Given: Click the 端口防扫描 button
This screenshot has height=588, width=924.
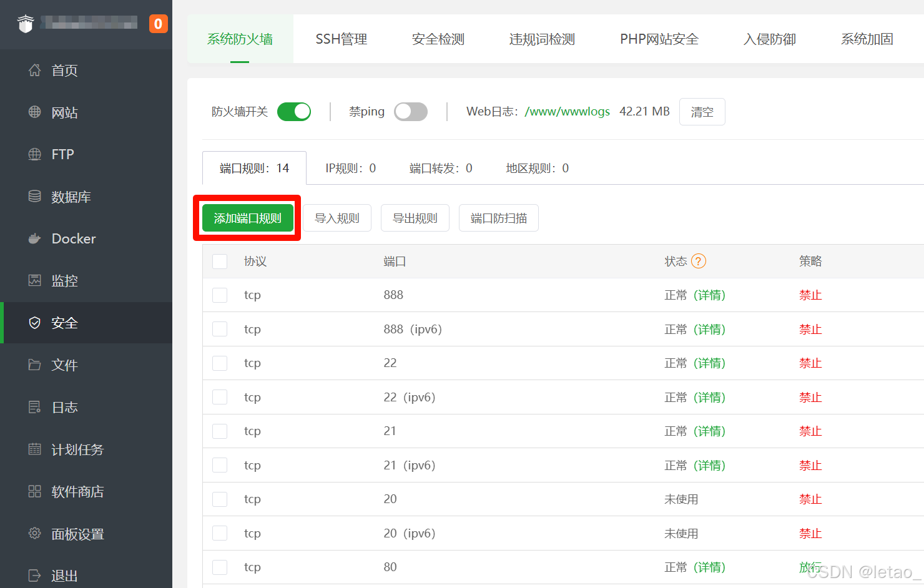Looking at the screenshot, I should click(x=499, y=218).
